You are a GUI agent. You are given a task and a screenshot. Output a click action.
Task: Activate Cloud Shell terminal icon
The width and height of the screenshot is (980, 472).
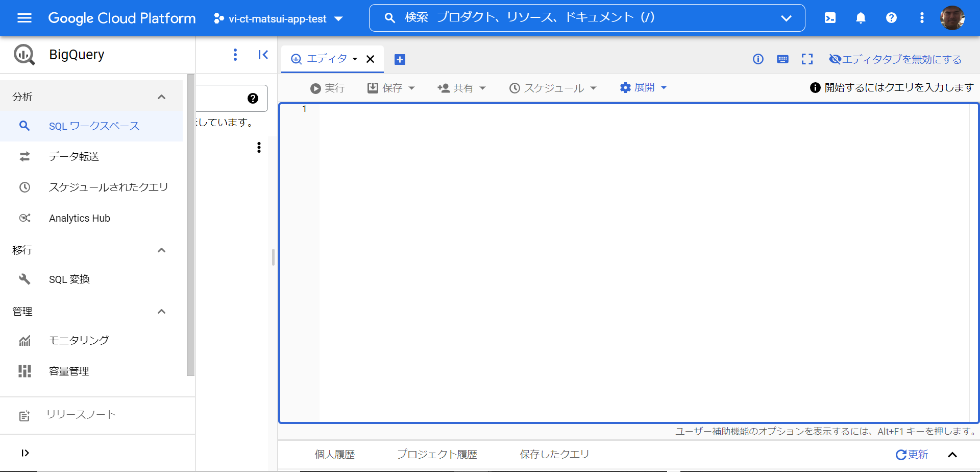(x=830, y=18)
